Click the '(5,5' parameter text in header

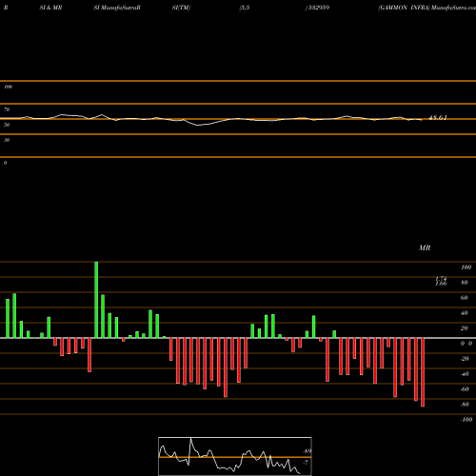pos(245,8)
